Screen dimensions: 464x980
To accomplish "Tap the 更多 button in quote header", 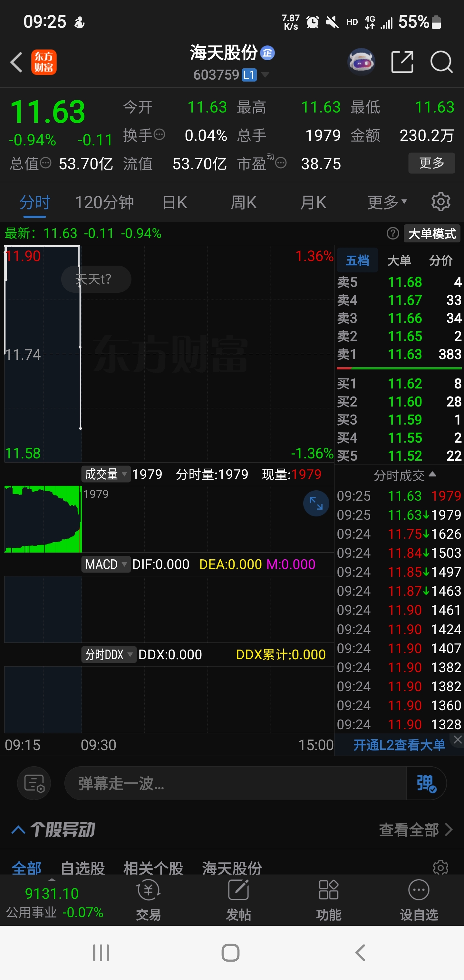I will tap(432, 163).
